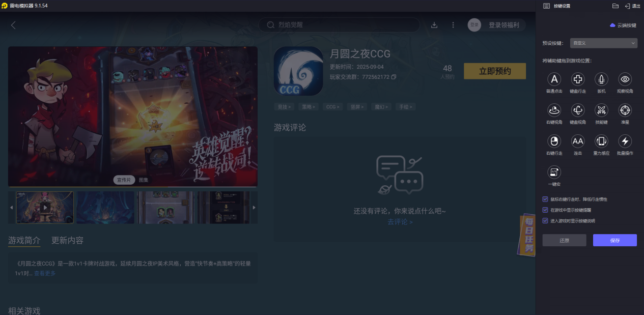644x315 pixels.
Task: Select the 键盘视角 key icon
Action: 578,110
